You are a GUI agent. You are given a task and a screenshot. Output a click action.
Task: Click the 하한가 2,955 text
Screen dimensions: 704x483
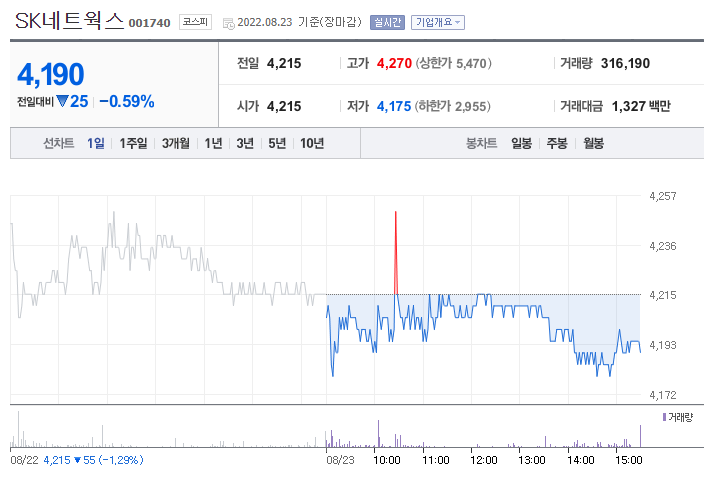click(x=453, y=106)
